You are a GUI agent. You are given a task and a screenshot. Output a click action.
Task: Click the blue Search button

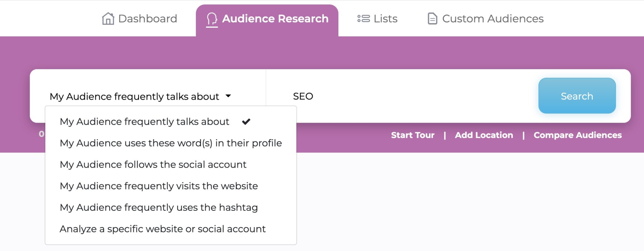577,96
